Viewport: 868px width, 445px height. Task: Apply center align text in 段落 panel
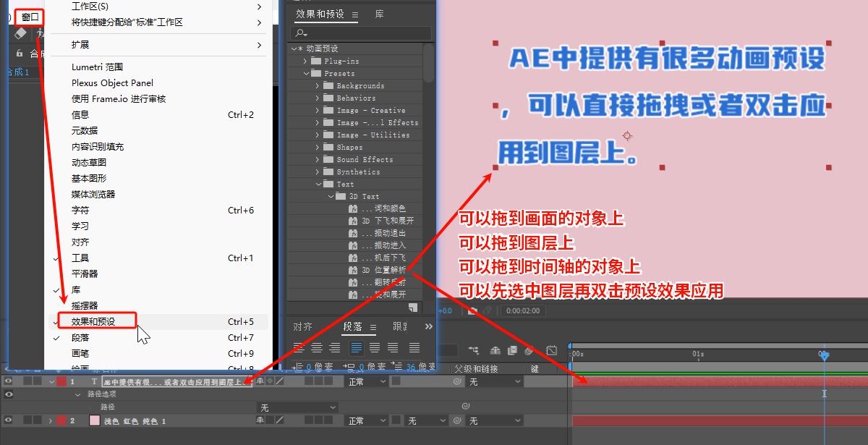pos(317,348)
